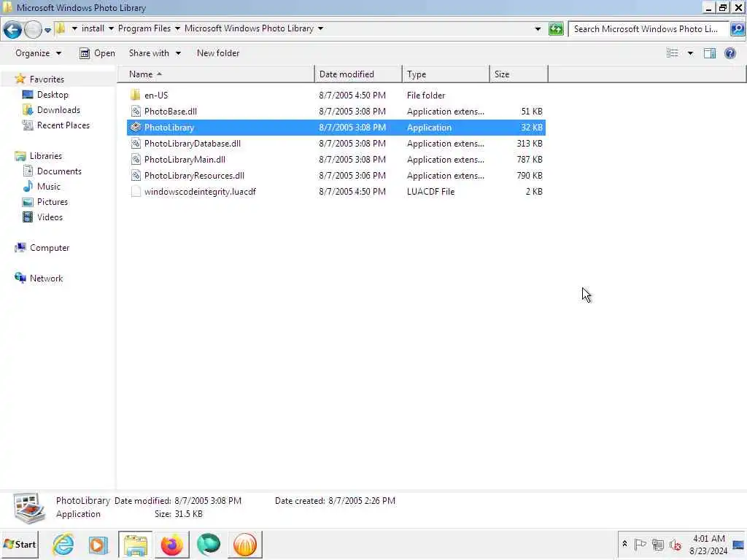This screenshot has width=747, height=560.
Task: Click the 790 KB size cell
Action: coord(530,176)
